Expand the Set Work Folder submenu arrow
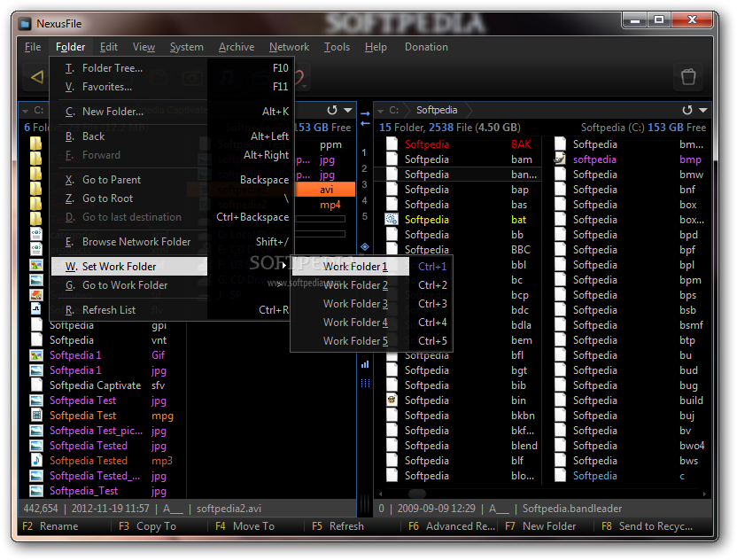 pyautogui.click(x=283, y=266)
